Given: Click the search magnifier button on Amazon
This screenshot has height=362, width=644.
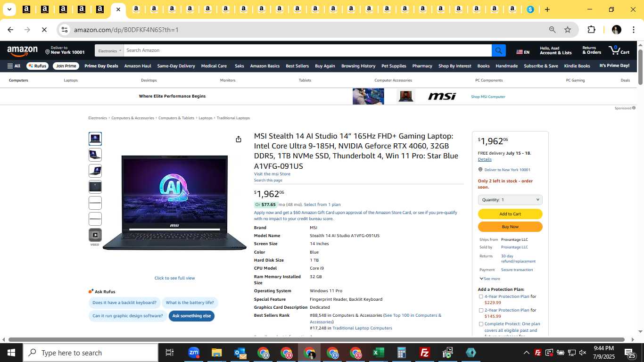Looking at the screenshot, I should [x=498, y=50].
